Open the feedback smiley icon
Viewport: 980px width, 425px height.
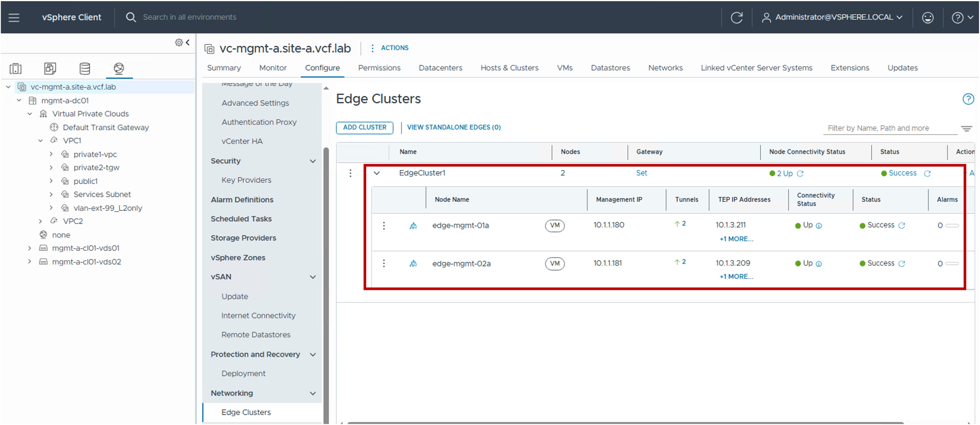tap(928, 17)
